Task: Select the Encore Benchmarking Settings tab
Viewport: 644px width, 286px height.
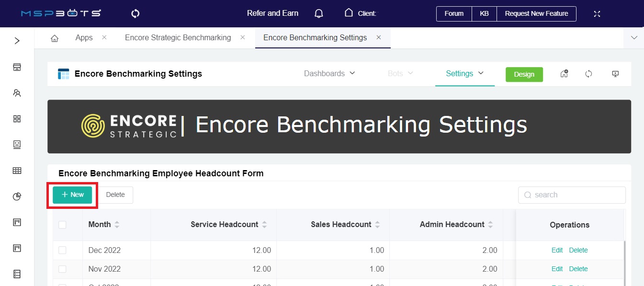Action: pos(315,37)
